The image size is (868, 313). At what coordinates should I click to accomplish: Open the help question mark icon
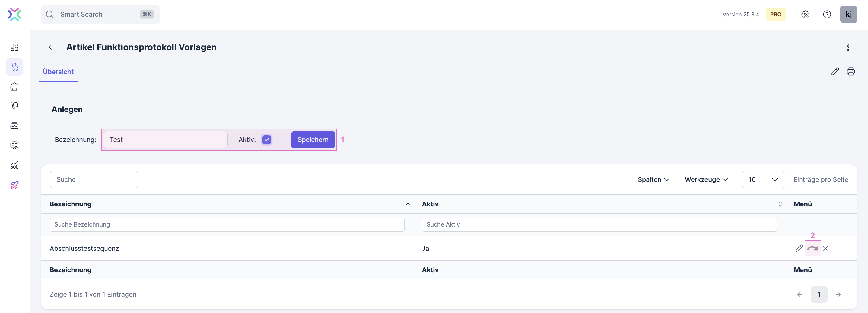pos(827,14)
